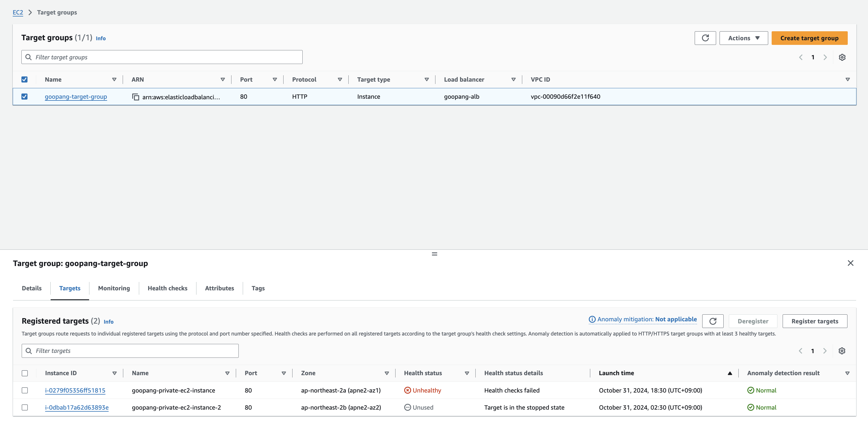Screen dimensions: 868x429
Task: Click Create target group button
Action: click(x=809, y=38)
